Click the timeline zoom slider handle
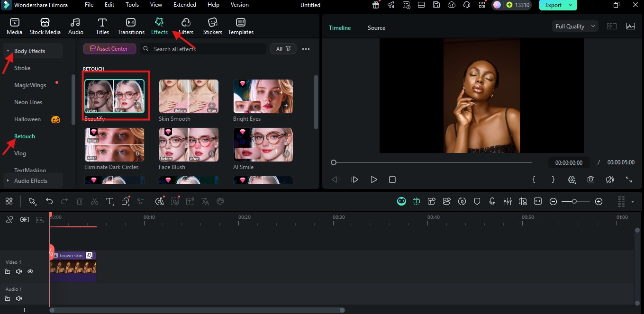The height and width of the screenshot is (314, 644). [574, 201]
